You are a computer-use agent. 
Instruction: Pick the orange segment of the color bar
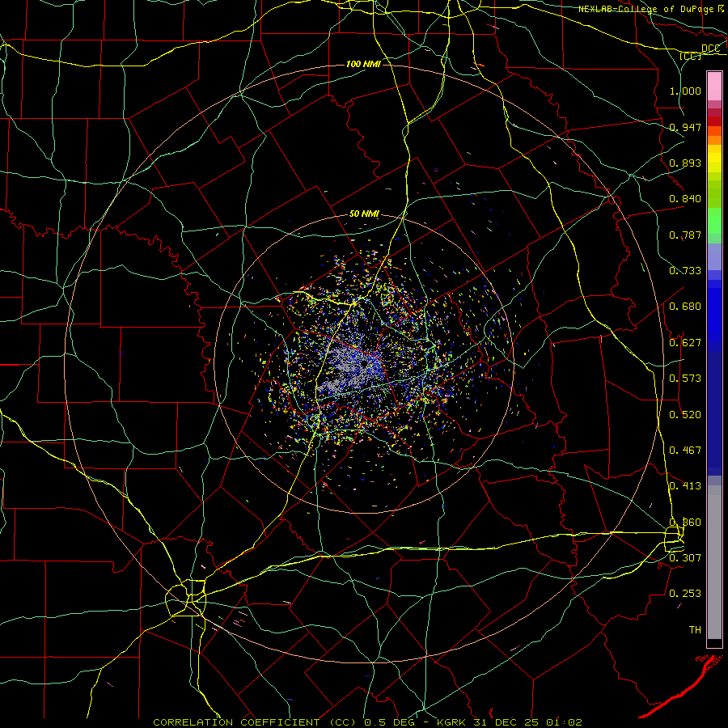coord(714,140)
